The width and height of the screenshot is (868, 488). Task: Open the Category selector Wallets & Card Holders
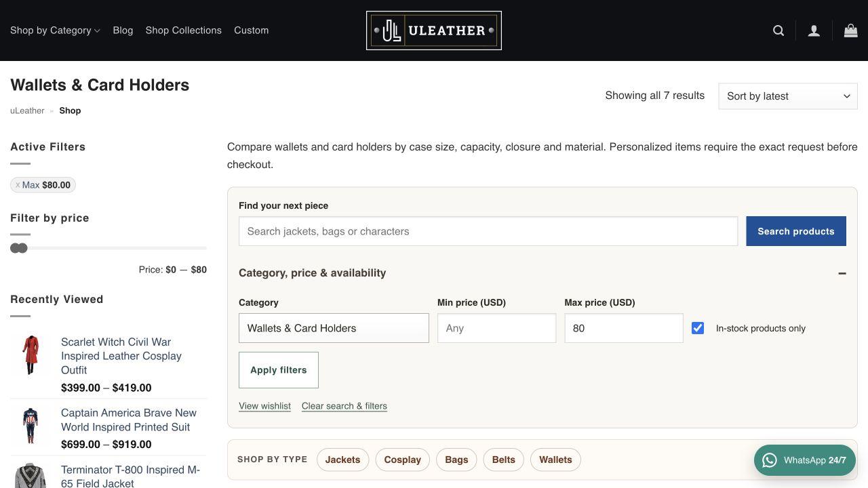click(334, 328)
